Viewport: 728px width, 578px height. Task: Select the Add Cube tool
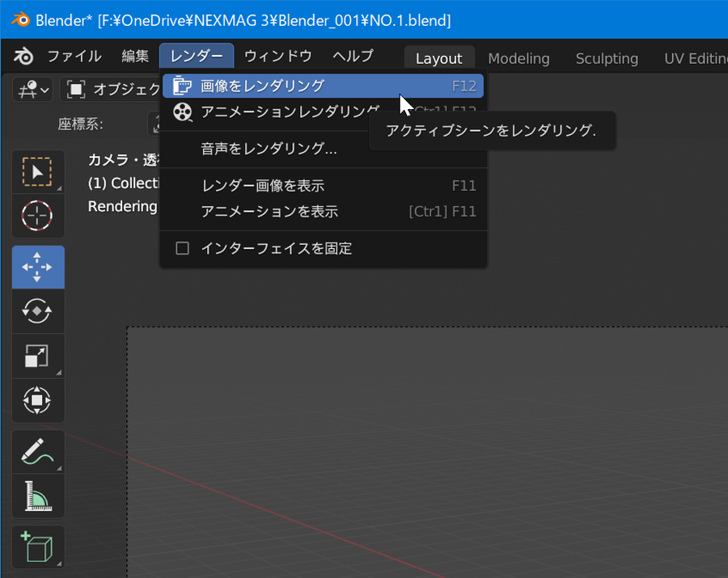(37, 547)
